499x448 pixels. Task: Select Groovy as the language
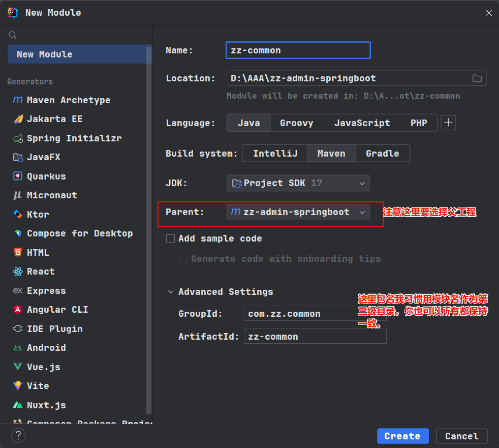[297, 123]
